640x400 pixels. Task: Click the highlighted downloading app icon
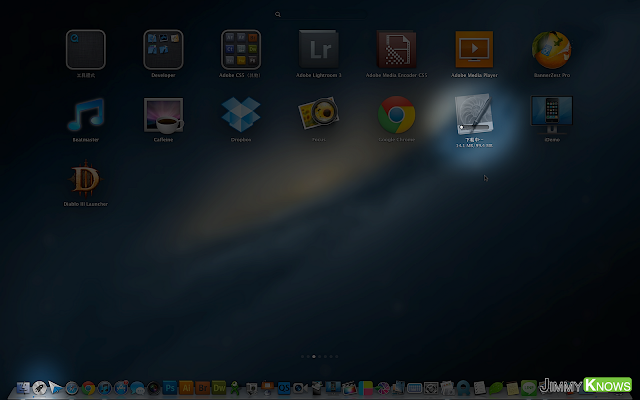click(x=474, y=114)
